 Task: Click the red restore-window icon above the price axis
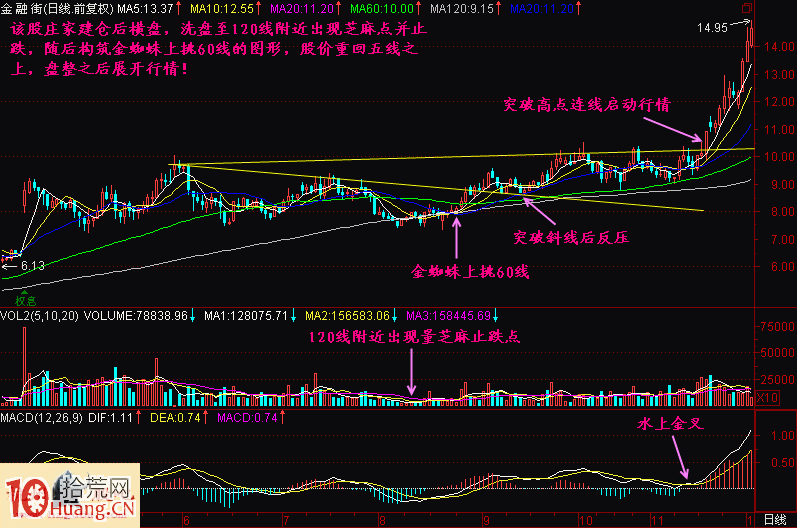(747, 8)
